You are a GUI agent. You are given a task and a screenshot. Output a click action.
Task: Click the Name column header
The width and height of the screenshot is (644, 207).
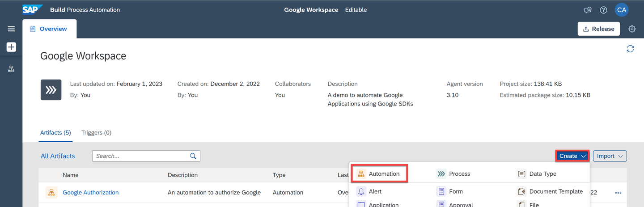click(70, 175)
